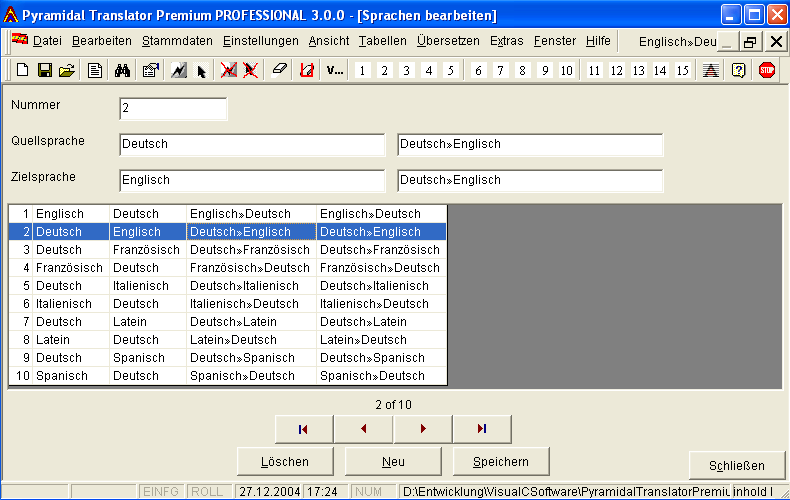Select the eraser tool icon

(279, 71)
